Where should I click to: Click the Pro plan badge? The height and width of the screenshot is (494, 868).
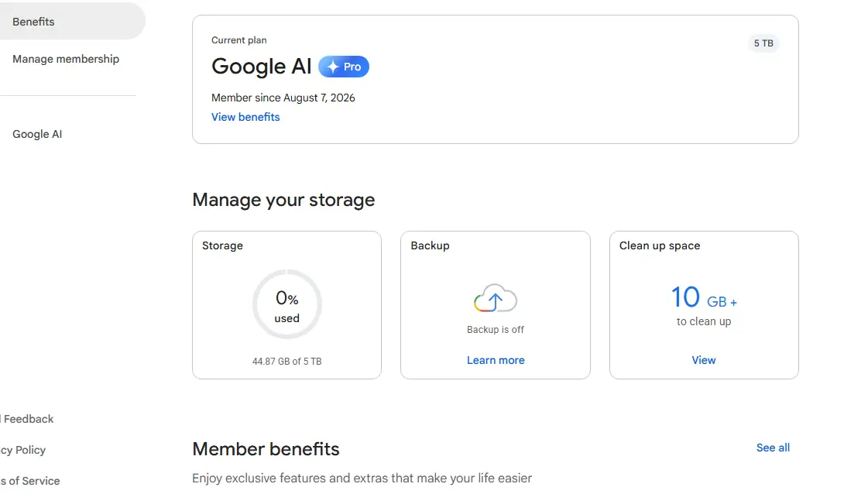(x=344, y=67)
